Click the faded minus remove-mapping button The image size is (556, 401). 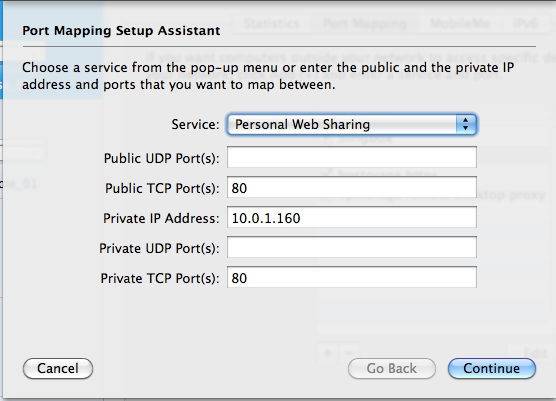pos(349,353)
